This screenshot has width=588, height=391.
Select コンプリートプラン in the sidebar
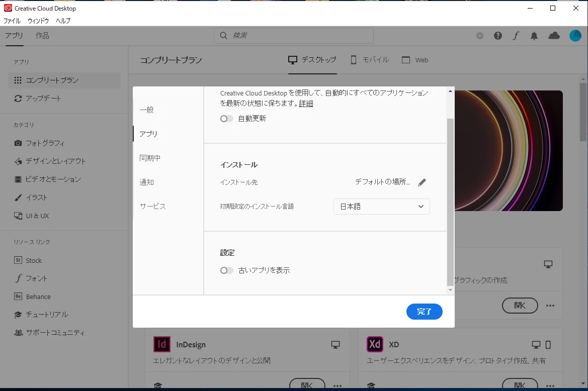64,80
